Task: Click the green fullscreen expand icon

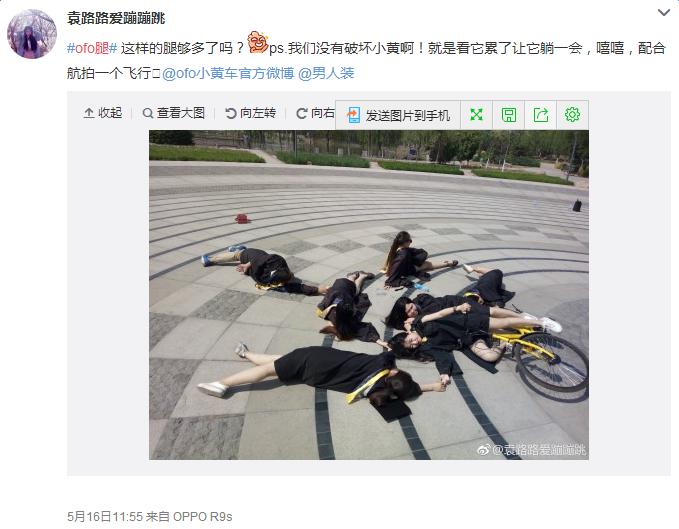Action: (476, 115)
